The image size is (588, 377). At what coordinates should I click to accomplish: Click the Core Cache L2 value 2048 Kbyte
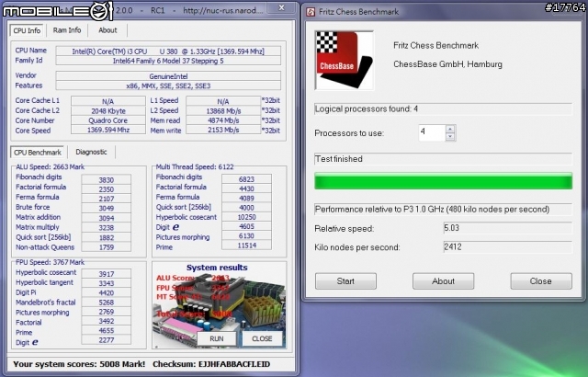[108, 111]
